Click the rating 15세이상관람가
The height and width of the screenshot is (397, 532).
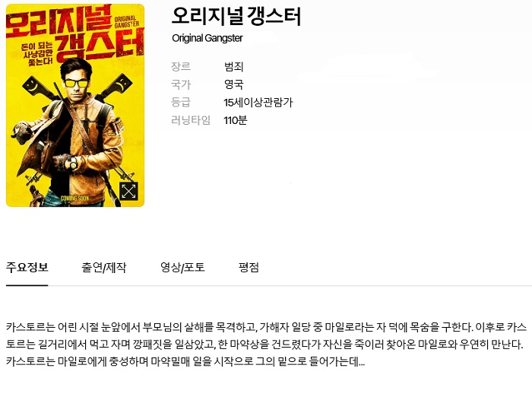point(258,102)
